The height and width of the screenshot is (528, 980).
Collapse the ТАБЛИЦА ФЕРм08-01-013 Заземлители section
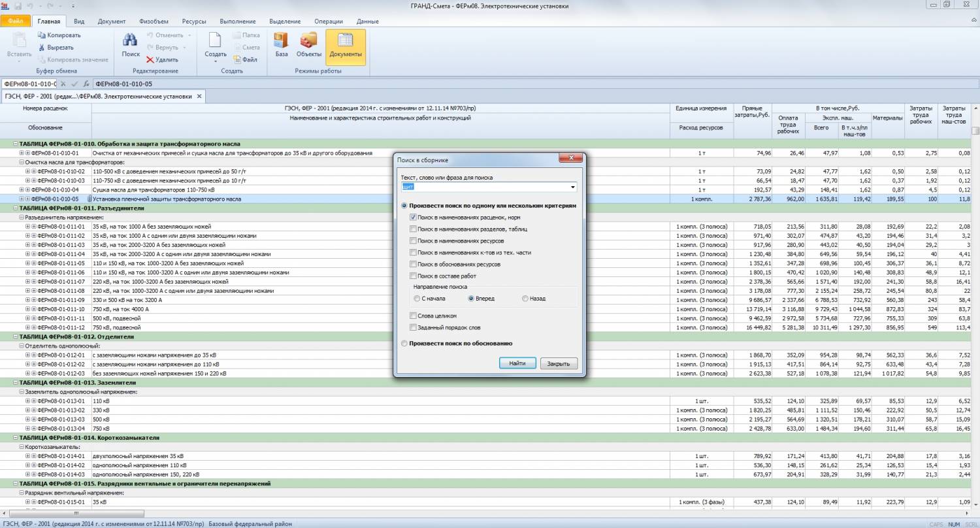15,382
